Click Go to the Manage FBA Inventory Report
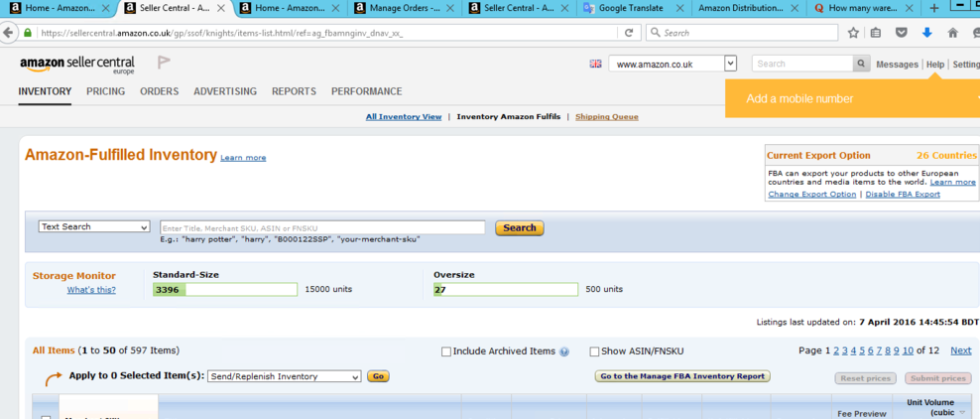Viewport: 980px width, 419px height. coord(682,376)
